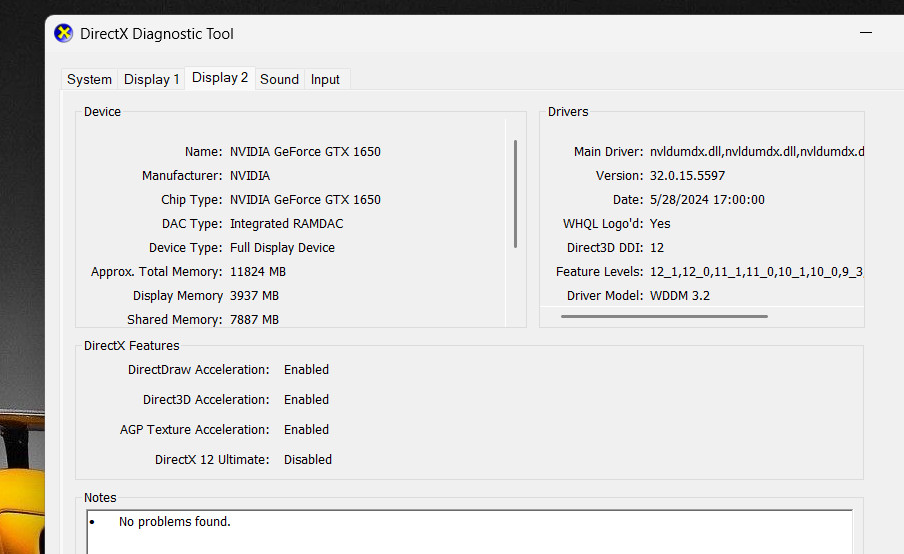Click the Drivers panel horizontal scrollbar thumb
The width and height of the screenshot is (904, 554).
(x=664, y=316)
